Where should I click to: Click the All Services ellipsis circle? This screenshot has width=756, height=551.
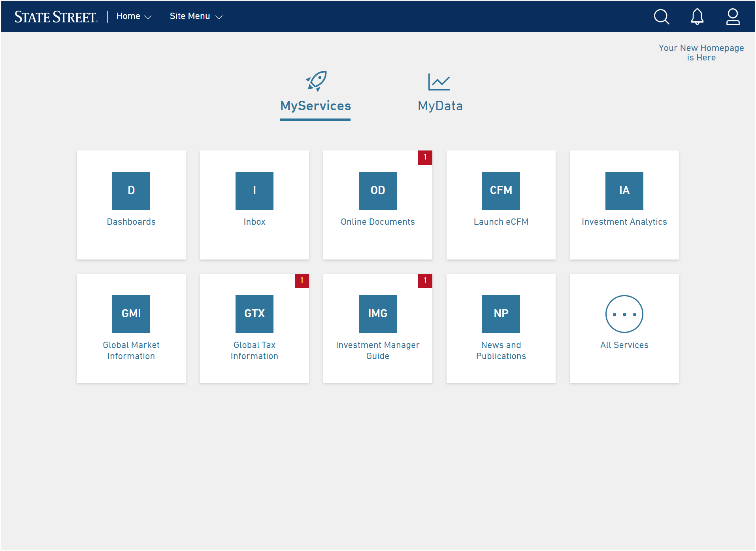[624, 314]
